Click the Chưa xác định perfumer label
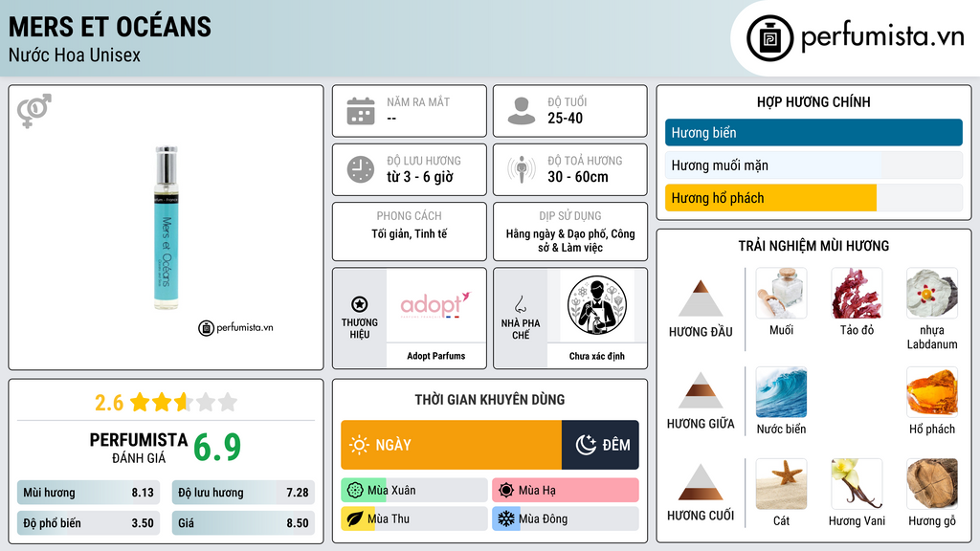The height and width of the screenshot is (551, 980). click(597, 356)
